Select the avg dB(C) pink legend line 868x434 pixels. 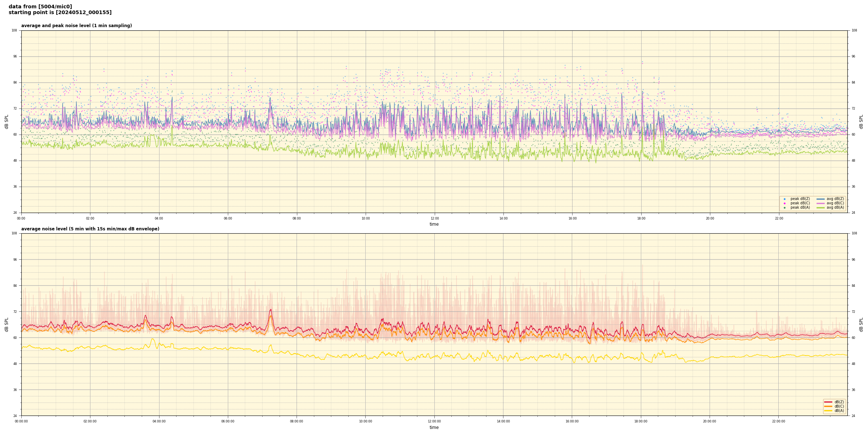coord(820,203)
